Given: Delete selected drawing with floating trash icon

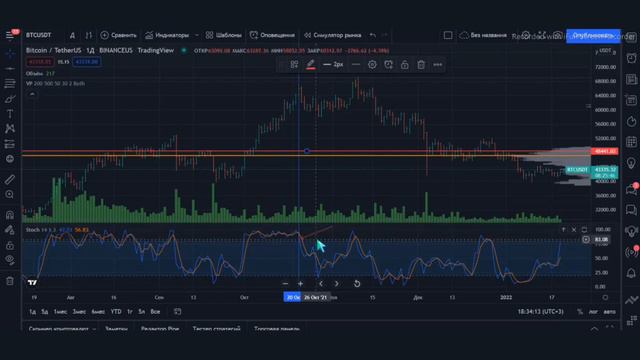Looking at the screenshot, I should click(421, 64).
